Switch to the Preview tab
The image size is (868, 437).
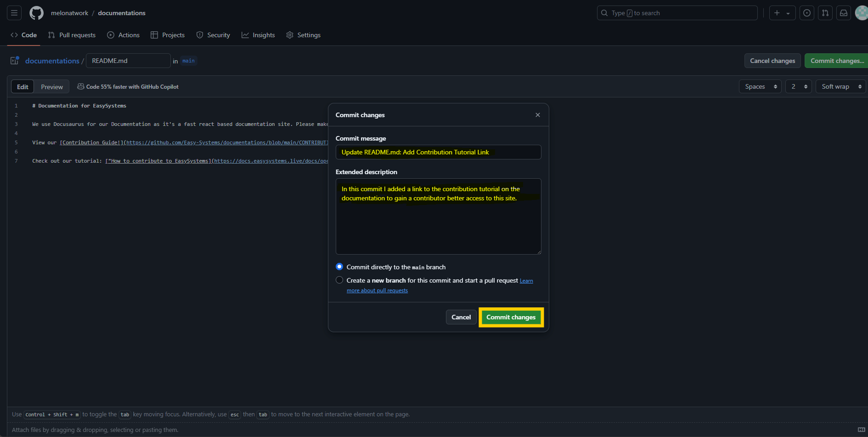pos(52,87)
